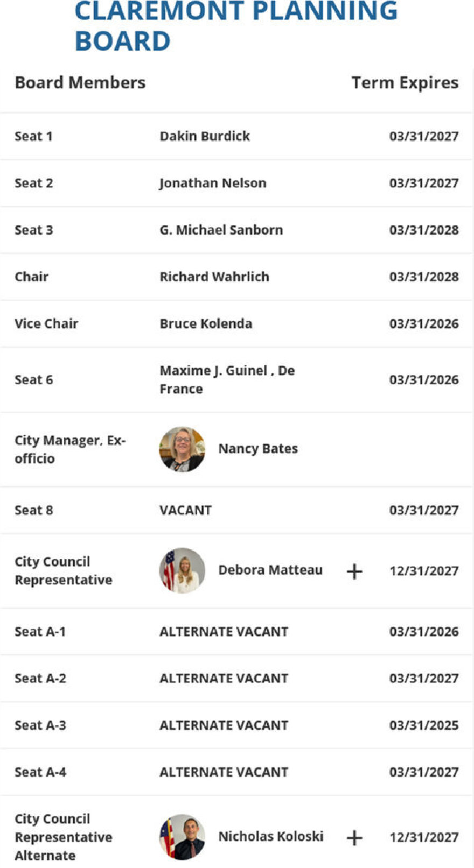The height and width of the screenshot is (868, 474).
Task: Select the Dakin Burdick name
Action: pyautogui.click(x=205, y=136)
